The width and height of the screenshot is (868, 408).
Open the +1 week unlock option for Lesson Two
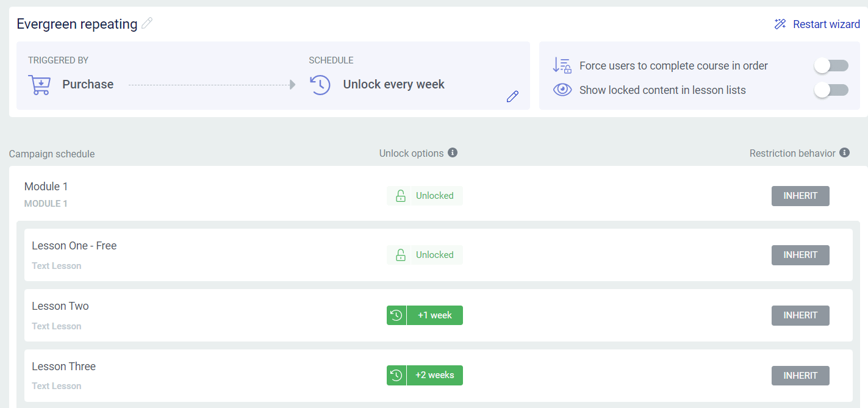pos(435,315)
